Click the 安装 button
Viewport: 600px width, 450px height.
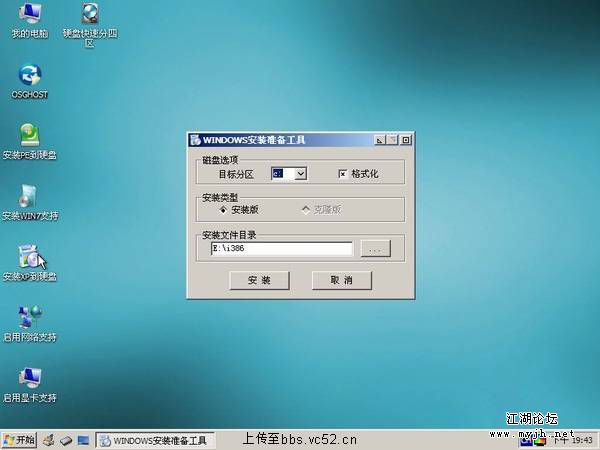259,280
